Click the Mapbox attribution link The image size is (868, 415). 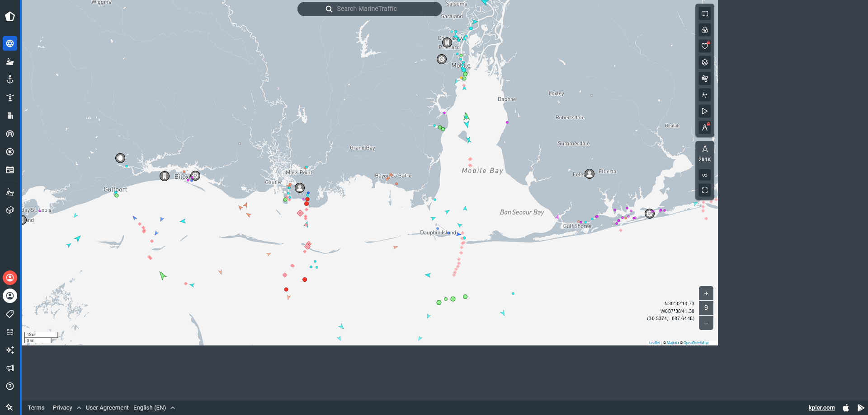coord(673,343)
